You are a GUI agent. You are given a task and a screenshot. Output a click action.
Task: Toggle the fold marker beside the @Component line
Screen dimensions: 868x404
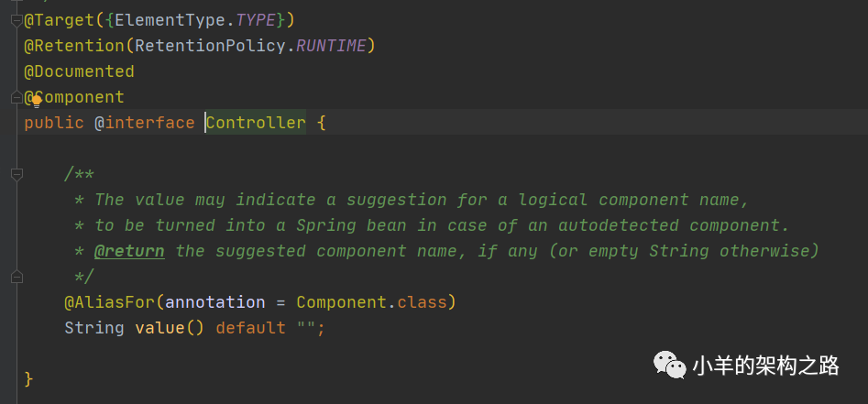tap(16, 97)
